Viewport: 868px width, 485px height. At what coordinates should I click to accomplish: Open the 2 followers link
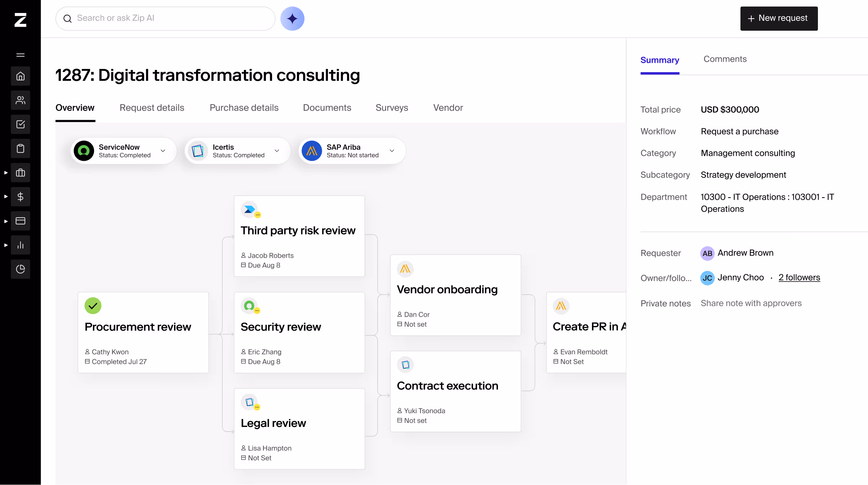(799, 277)
